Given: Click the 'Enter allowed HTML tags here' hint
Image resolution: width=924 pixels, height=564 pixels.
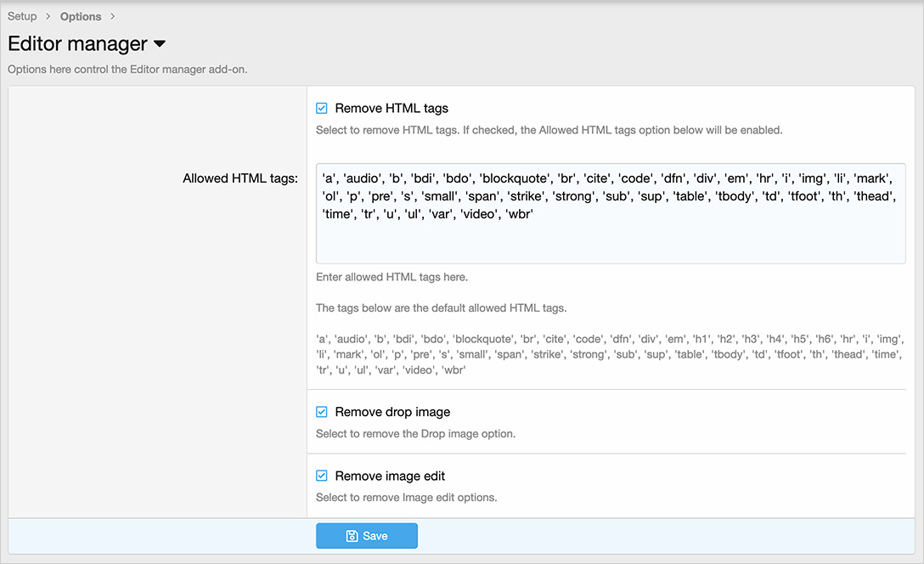Looking at the screenshot, I should click(x=392, y=278).
